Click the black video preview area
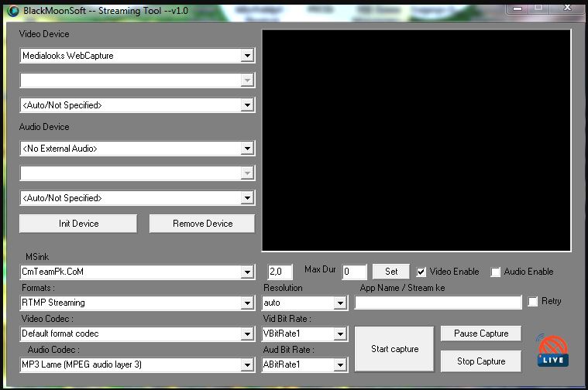The height and width of the screenshot is (390, 588). [416, 141]
